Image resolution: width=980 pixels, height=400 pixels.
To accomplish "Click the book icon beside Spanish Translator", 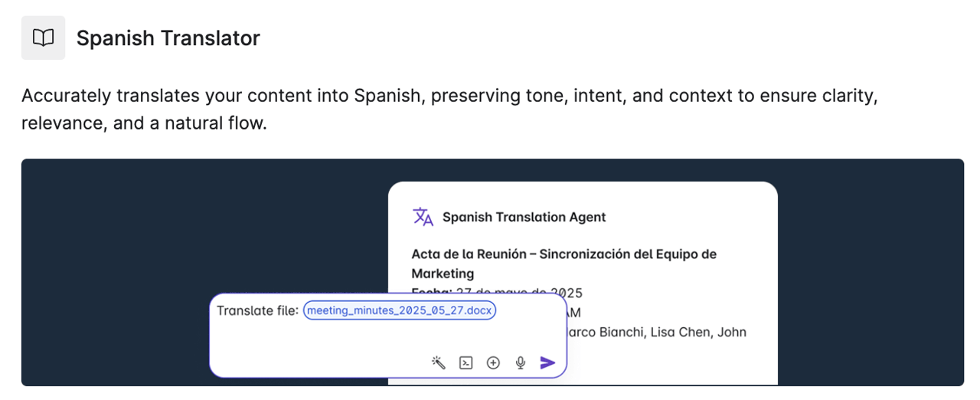I will pos(44,38).
